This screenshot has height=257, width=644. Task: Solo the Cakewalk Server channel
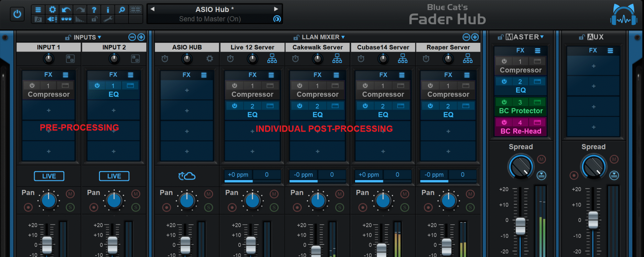(340, 207)
